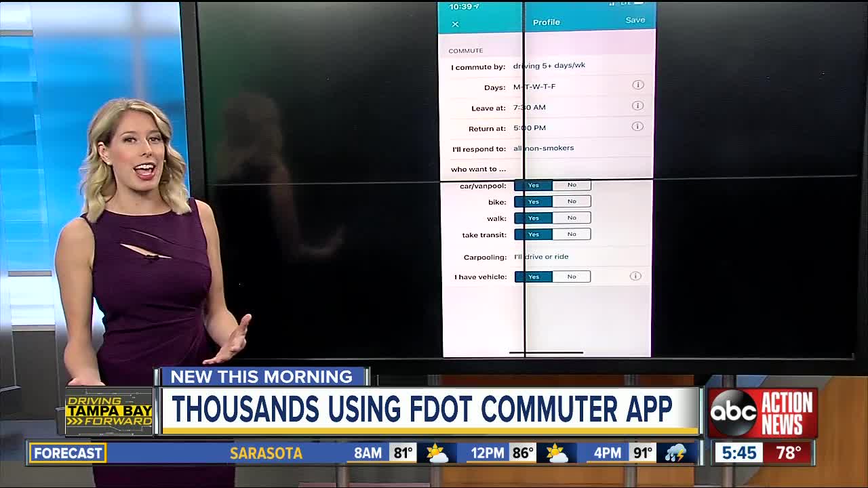Tap Save in the Profile header
The height and width of the screenshot is (488, 868).
pyautogui.click(x=635, y=20)
